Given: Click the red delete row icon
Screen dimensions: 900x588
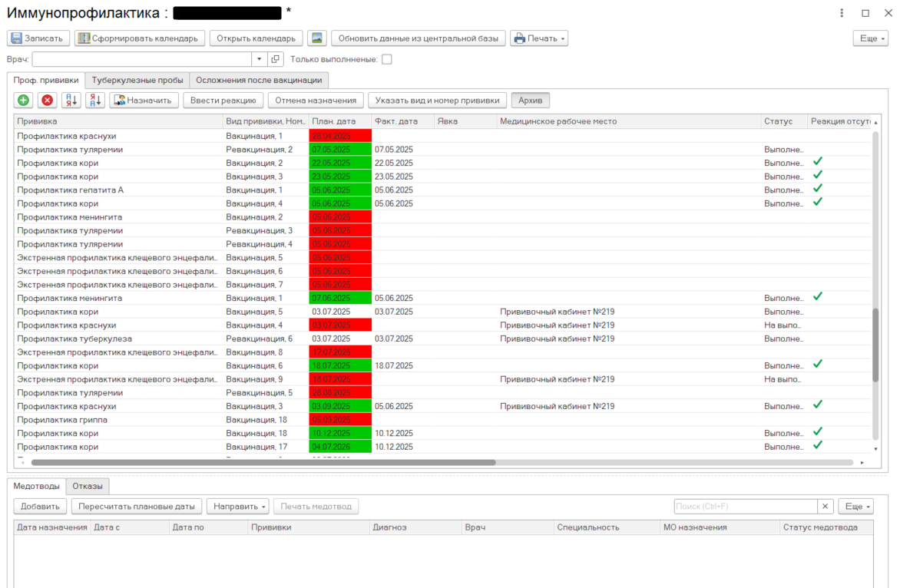Looking at the screenshot, I should tap(48, 100).
